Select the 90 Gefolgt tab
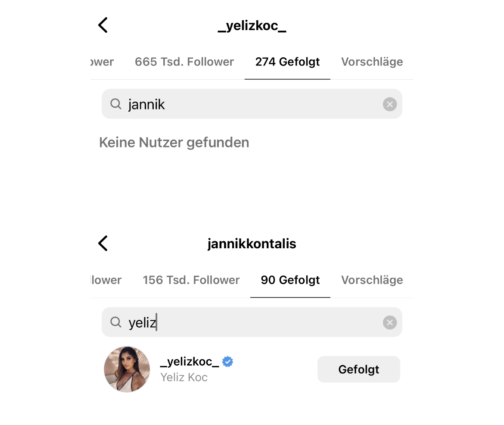 [x=290, y=280]
